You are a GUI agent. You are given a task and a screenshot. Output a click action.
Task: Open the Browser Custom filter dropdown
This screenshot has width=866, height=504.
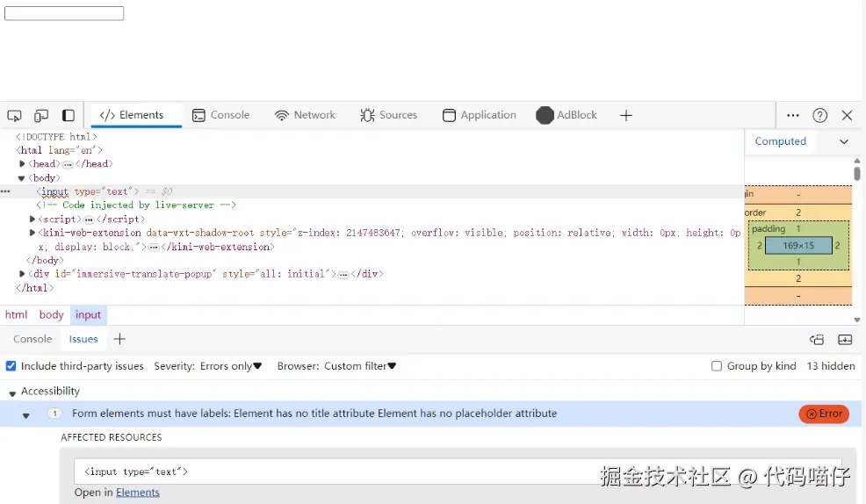tap(360, 366)
